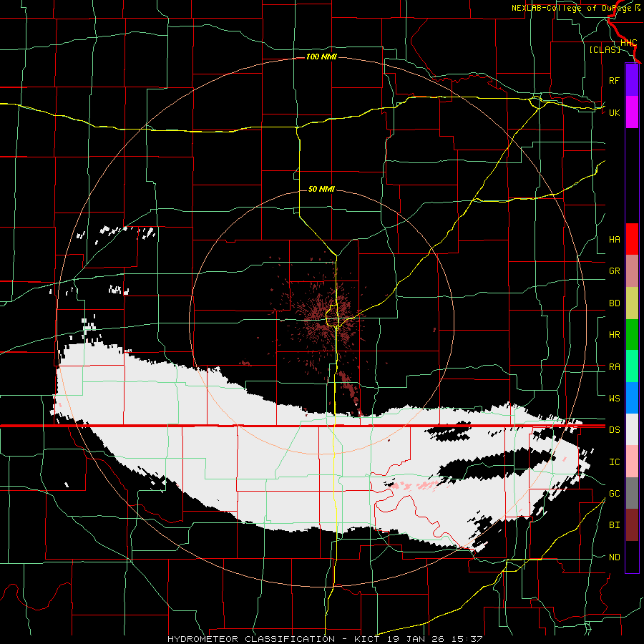Click the GR dusty pink legend swatch
The width and height of the screenshot is (644, 644).
coord(632,271)
